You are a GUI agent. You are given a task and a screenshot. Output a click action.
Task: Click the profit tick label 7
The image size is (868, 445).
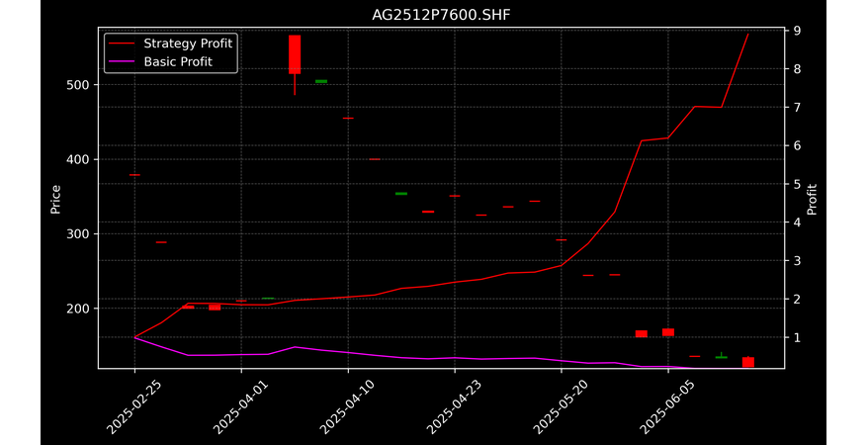(797, 107)
